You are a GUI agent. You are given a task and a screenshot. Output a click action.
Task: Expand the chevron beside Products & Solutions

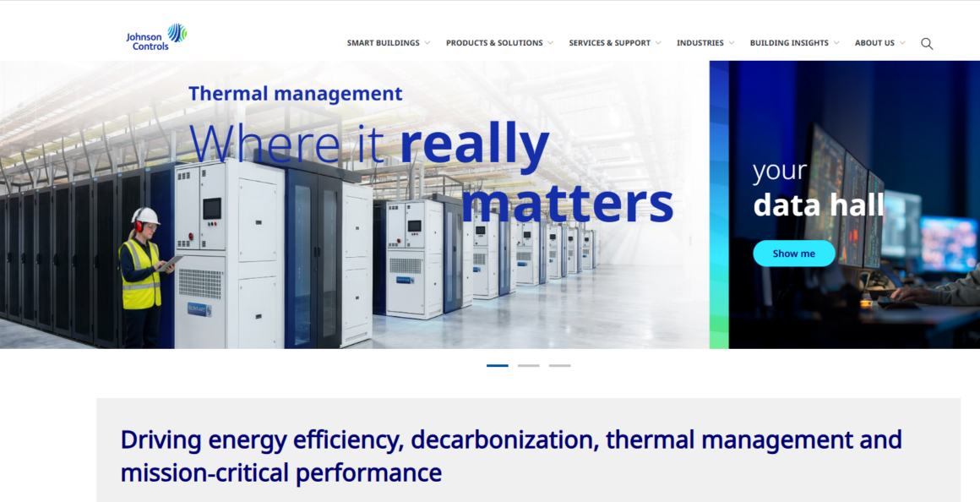550,43
